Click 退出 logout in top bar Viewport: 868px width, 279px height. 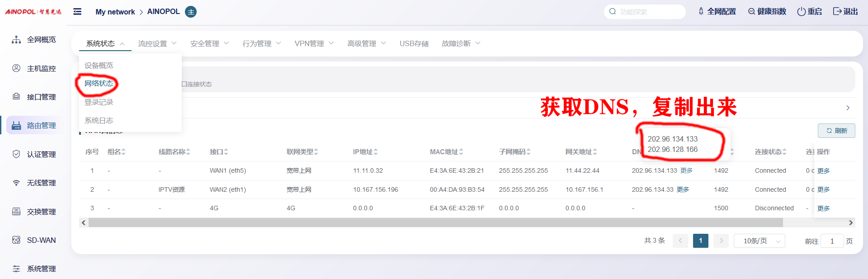(x=845, y=12)
